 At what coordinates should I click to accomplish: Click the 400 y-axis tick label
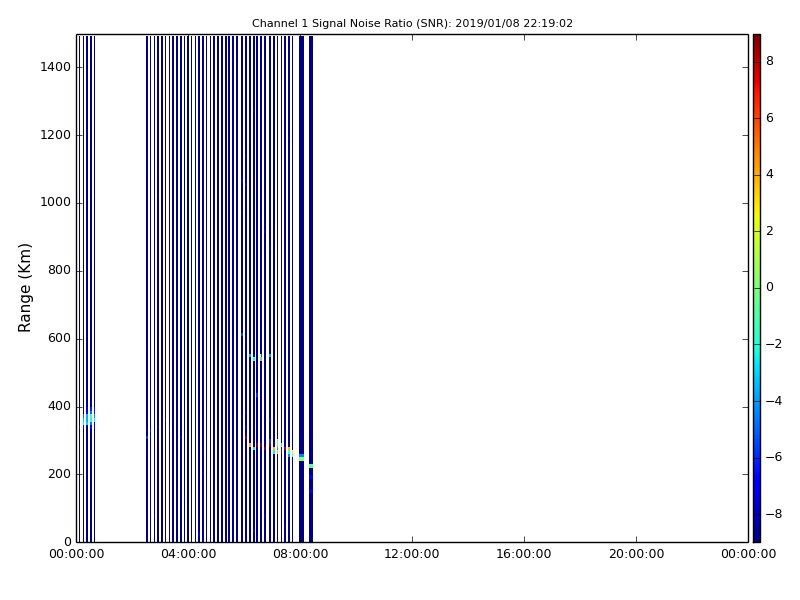[59, 406]
